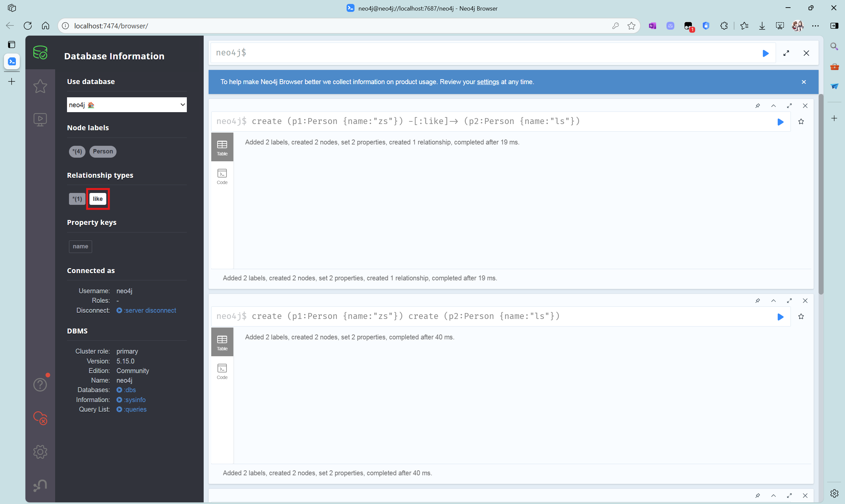This screenshot has height=504, width=845.
Task: Rerun the like-relationship create query
Action: pos(780,122)
